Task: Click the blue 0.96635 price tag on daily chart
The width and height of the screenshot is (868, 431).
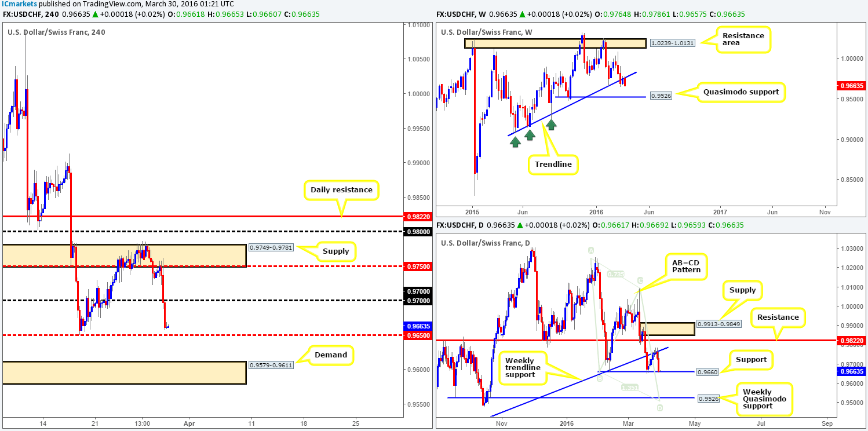Action: [x=852, y=372]
